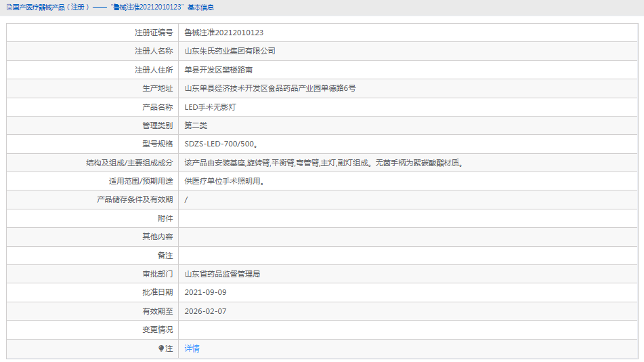644x362 pixels.
Task: Click the address value 单县开发区樊楼路南
Action: click(218, 70)
